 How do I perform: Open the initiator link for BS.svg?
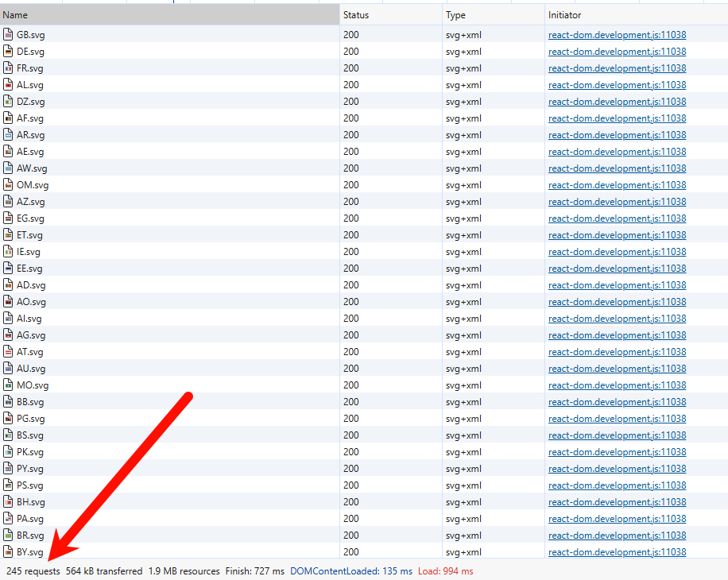pos(617,435)
